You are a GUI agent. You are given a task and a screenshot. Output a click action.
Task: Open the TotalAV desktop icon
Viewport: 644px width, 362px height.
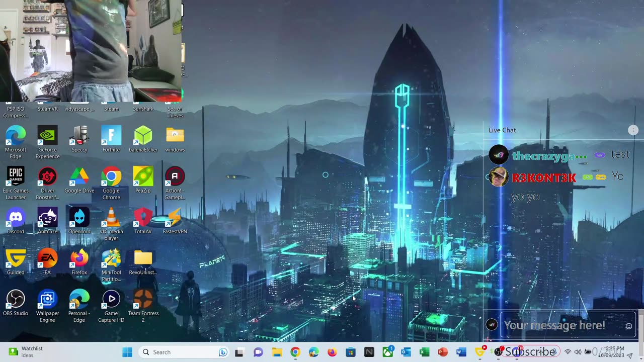[143, 221]
